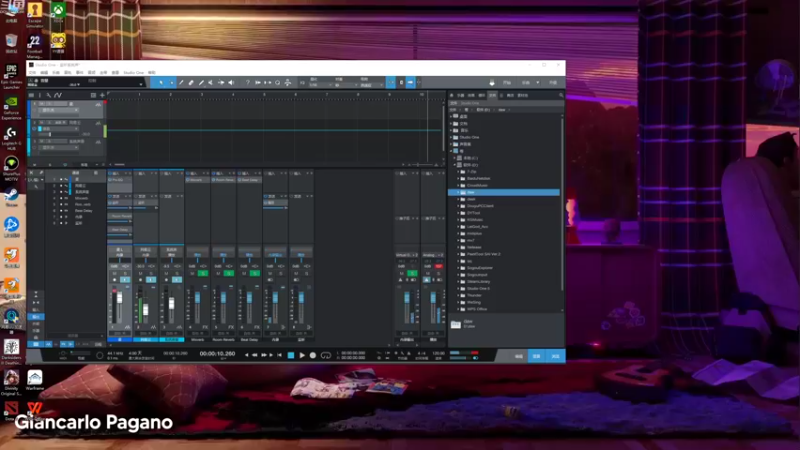The image size is (800, 450).
Task: Switch to the Files tab in browser
Action: [x=492, y=95]
